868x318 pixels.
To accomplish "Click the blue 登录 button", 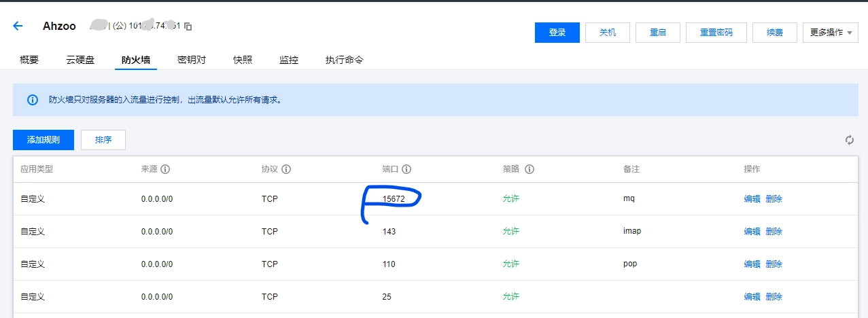I will point(557,33).
